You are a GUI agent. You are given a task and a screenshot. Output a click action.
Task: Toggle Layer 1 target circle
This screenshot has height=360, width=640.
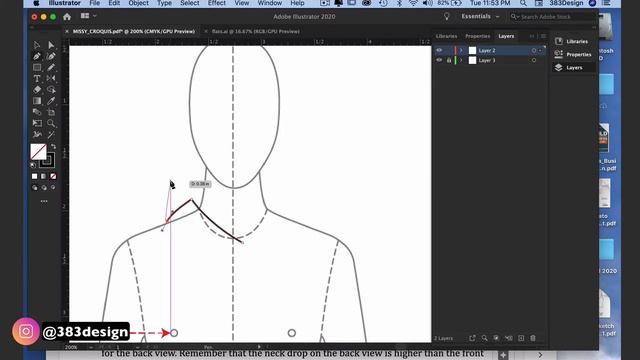pos(534,60)
